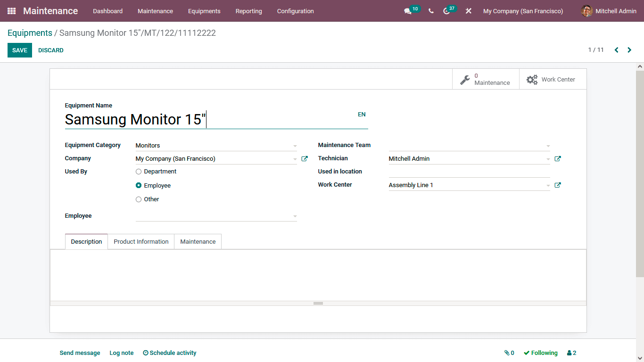Screen dimensions: 644x362
Task: Click the EN translate button
Action: (x=362, y=115)
